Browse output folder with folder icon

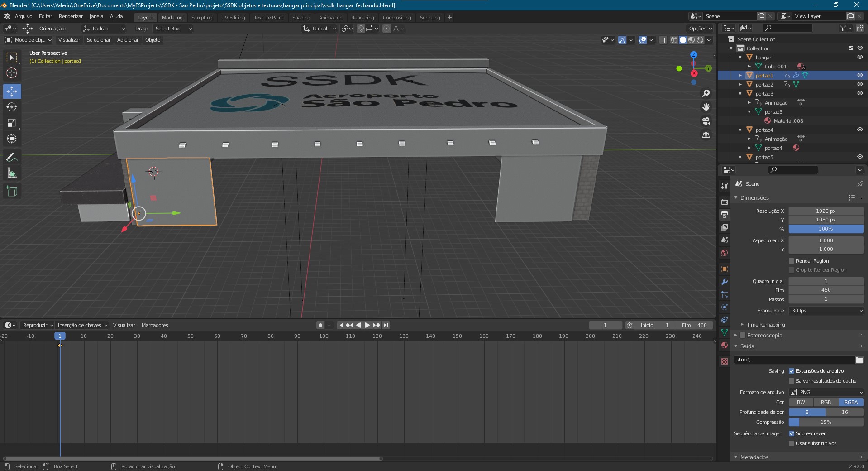tap(859, 360)
